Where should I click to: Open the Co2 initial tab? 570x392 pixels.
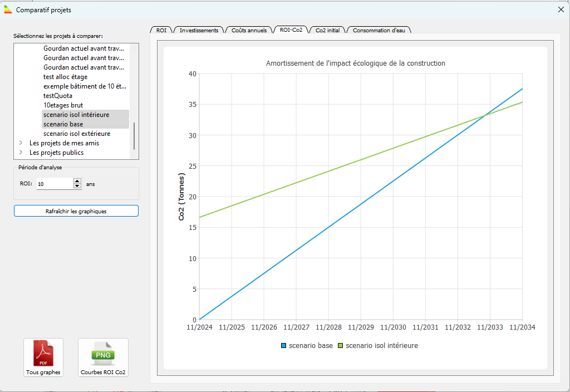coord(327,30)
